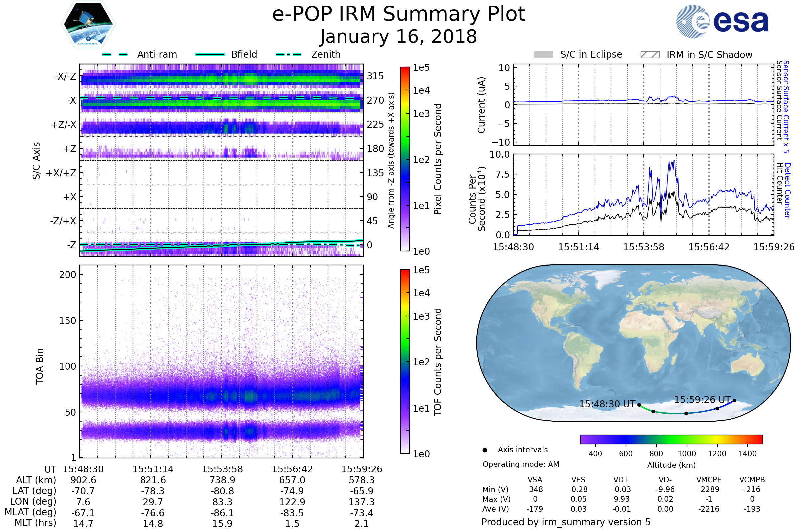
Task: Click the ESA logo
Action: (723, 21)
